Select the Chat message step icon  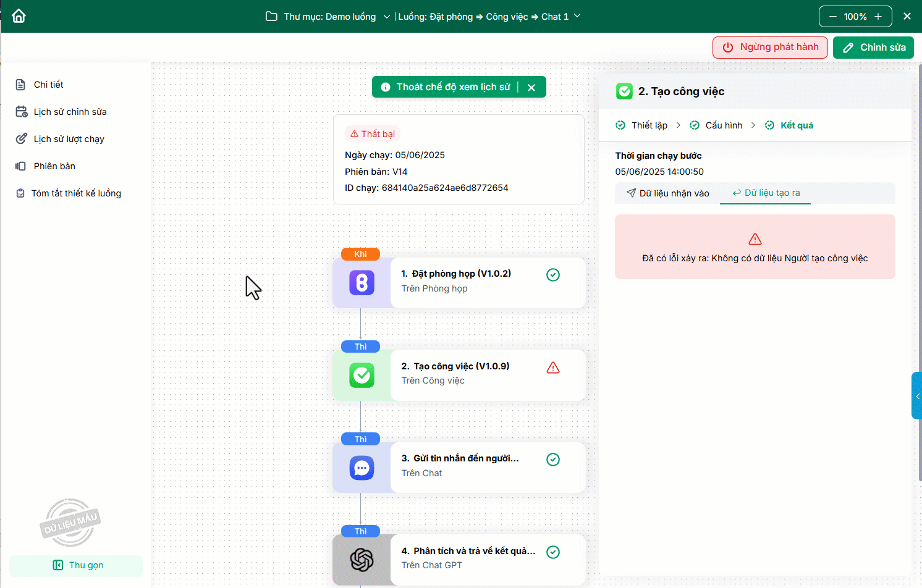pos(362,468)
